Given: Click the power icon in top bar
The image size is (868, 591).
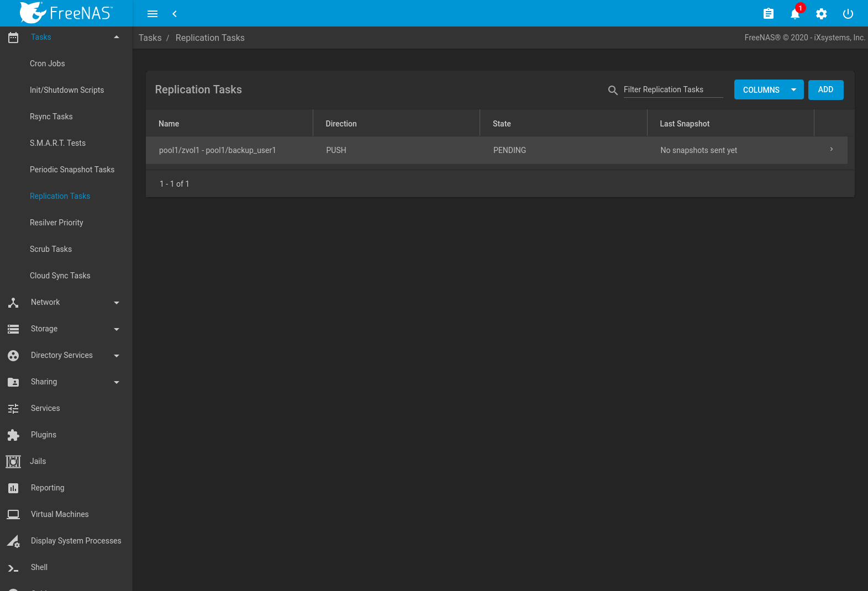Looking at the screenshot, I should tap(848, 14).
